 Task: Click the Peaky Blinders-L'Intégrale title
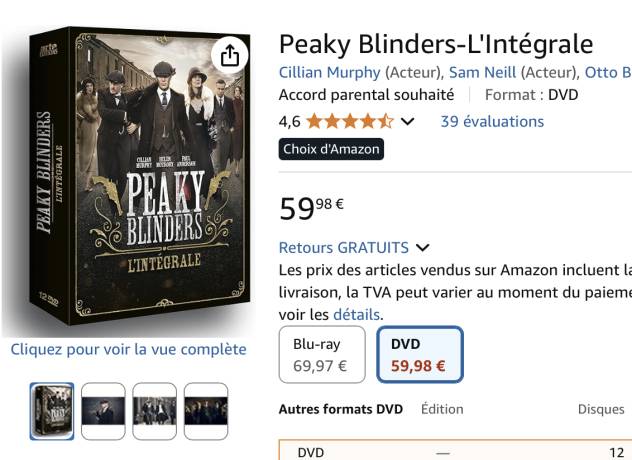click(x=435, y=44)
